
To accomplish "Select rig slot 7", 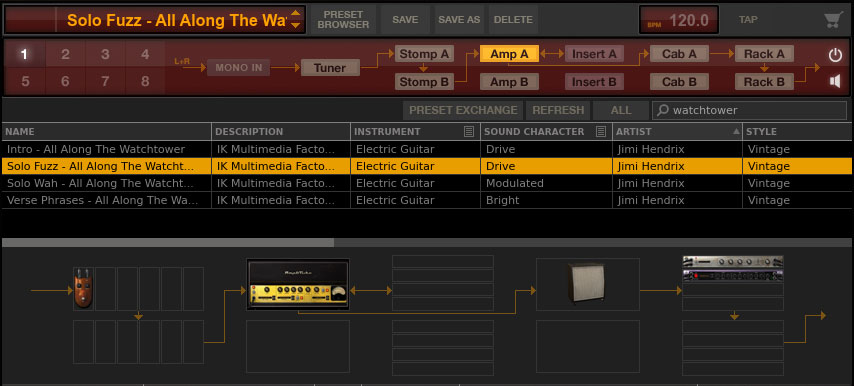I will [105, 82].
